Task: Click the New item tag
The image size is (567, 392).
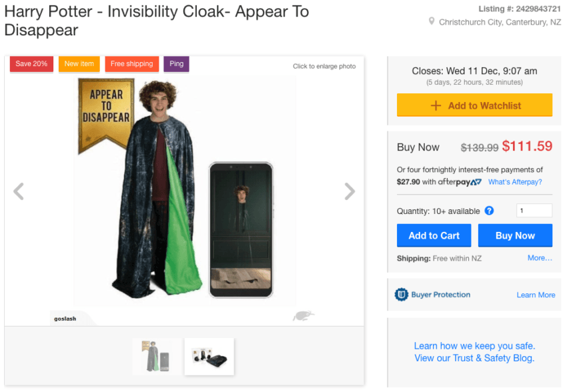Action: point(79,64)
